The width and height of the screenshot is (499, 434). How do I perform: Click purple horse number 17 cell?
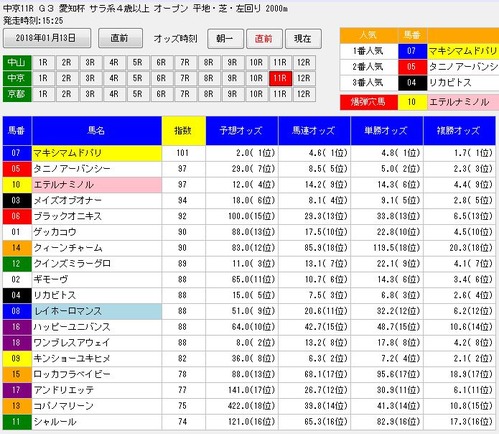click(x=17, y=390)
